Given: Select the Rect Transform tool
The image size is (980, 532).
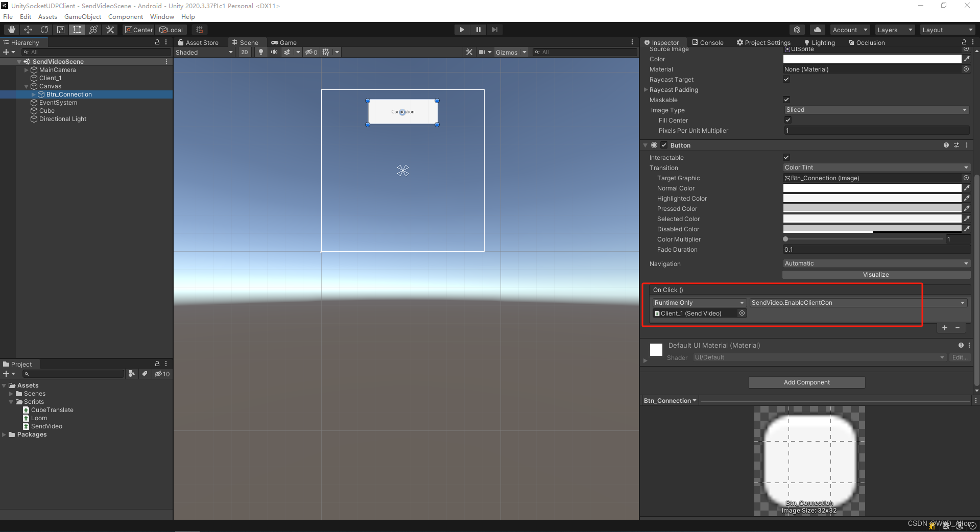Looking at the screenshot, I should tap(77, 29).
